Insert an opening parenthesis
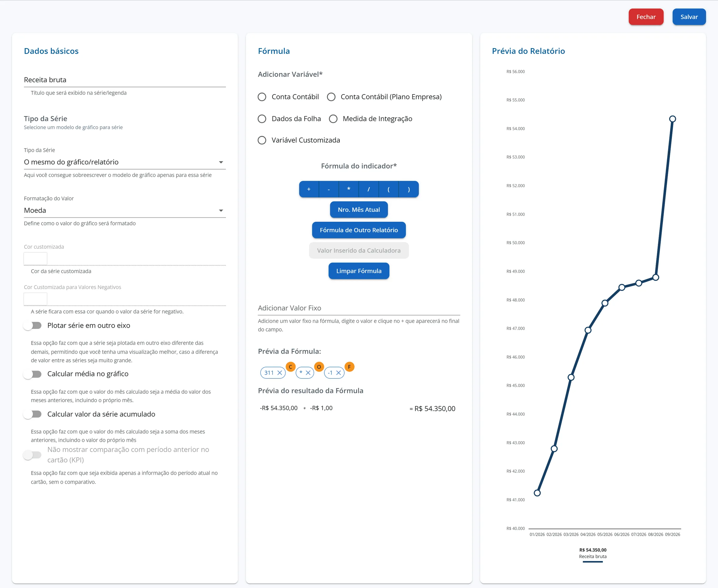718x588 pixels. [x=389, y=189]
